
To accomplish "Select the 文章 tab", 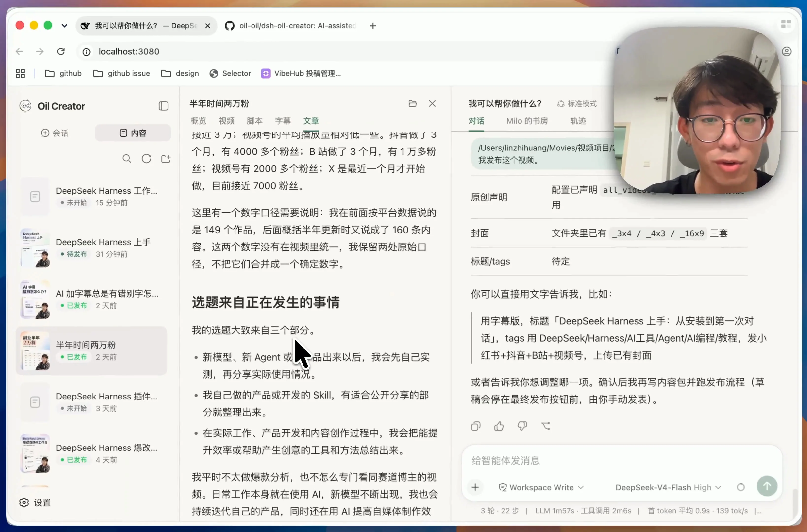I will (311, 121).
